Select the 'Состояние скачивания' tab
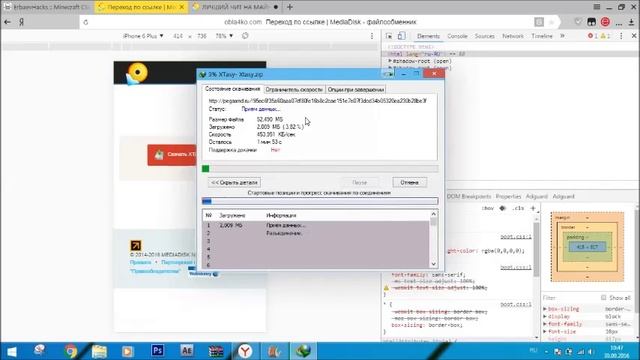This screenshot has height=360, width=640. [x=232, y=89]
